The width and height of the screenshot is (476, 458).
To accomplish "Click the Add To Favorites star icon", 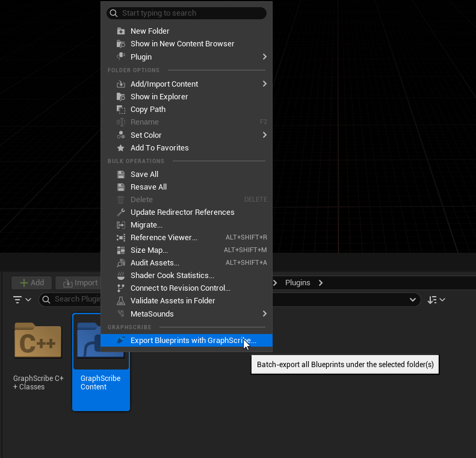I will (121, 148).
